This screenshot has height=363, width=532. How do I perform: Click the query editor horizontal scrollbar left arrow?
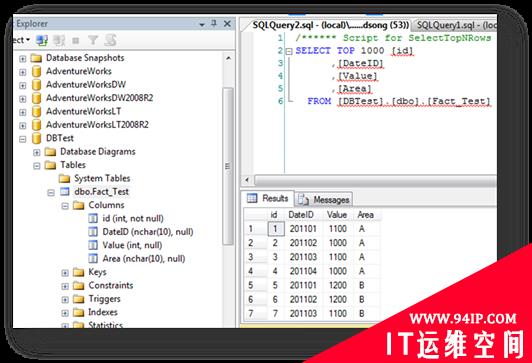tap(247, 180)
